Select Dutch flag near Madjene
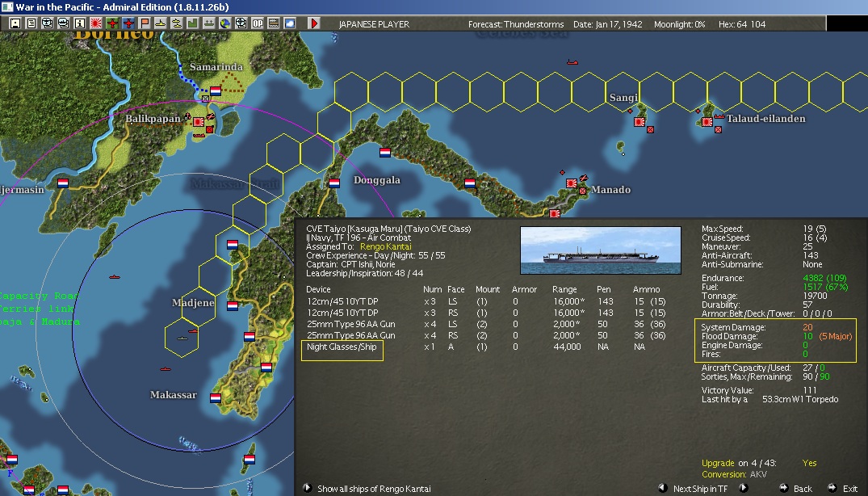The width and height of the screenshot is (868, 496). (233, 305)
